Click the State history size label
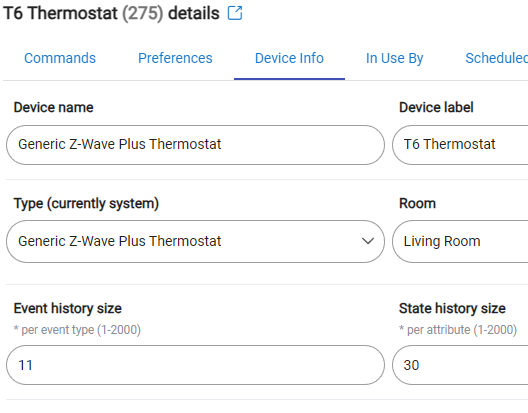528x413 pixels. pos(452,308)
